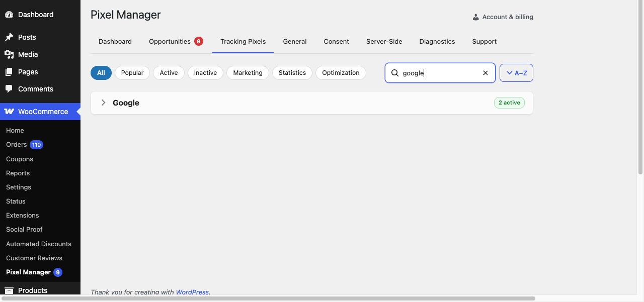The image size is (644, 302).
Task: Open the Dashboard sidebar icon
Action: 9,15
